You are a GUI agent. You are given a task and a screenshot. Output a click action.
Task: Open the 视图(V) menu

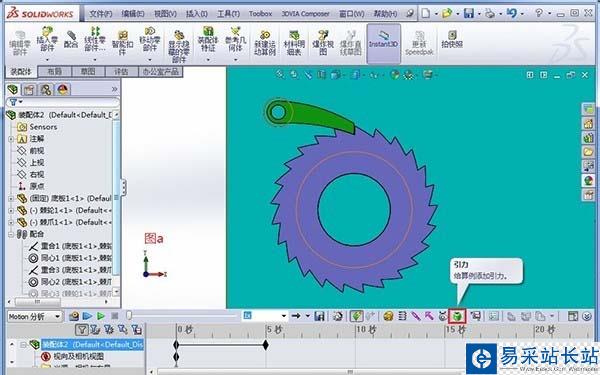[x=165, y=14]
